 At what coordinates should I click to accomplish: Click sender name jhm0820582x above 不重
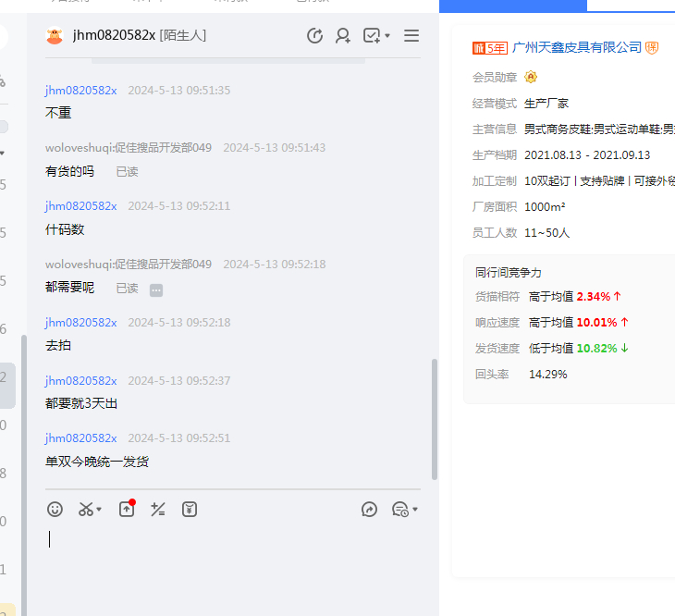tap(81, 90)
